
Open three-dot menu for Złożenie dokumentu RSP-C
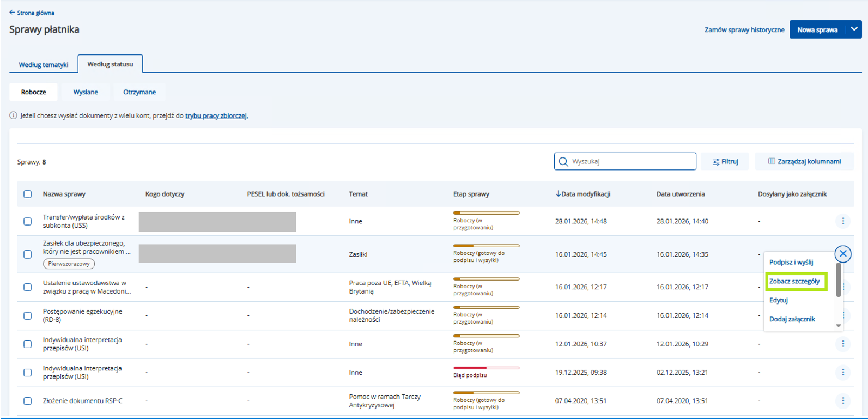pos(842,401)
